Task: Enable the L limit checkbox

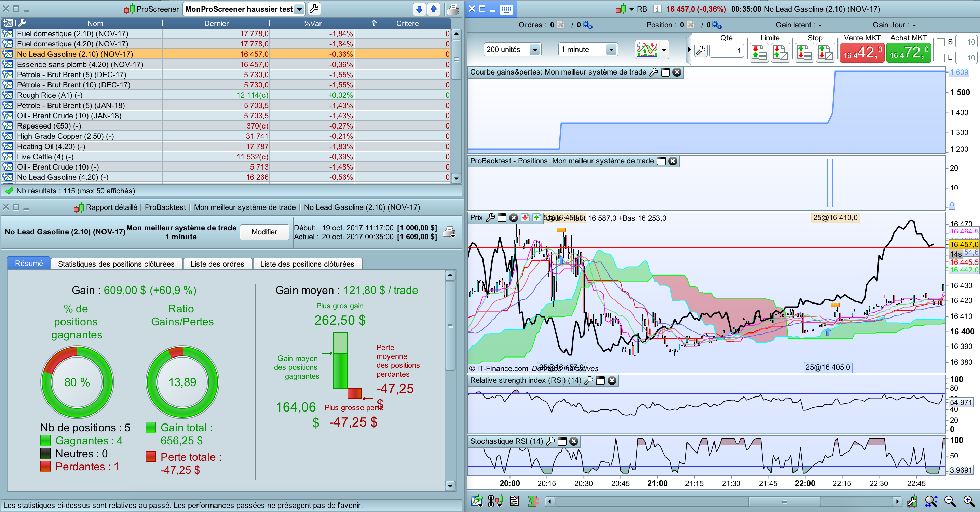Action: click(941, 58)
